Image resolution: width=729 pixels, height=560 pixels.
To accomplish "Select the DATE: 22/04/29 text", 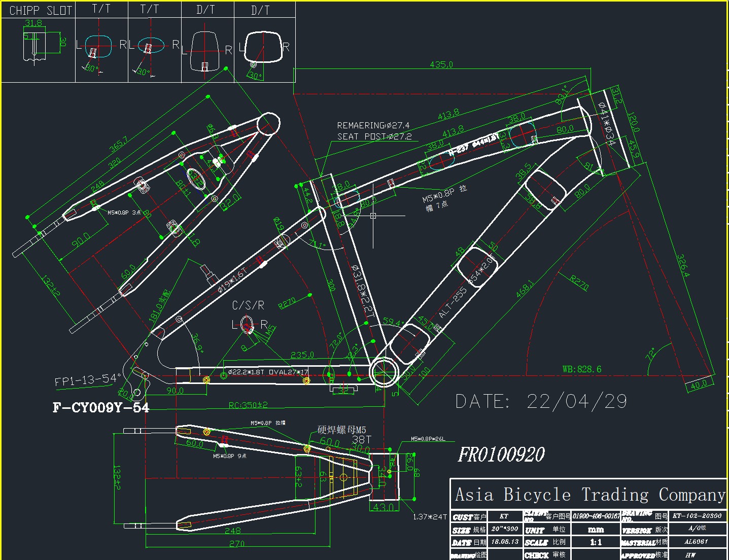I will tap(541, 402).
